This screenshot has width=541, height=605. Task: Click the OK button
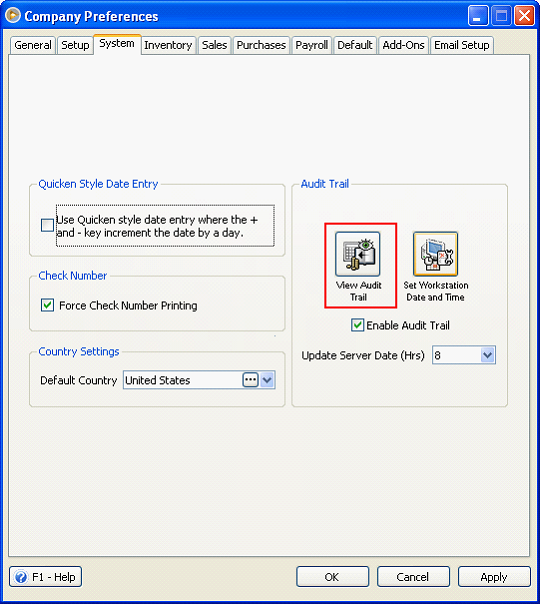(332, 577)
